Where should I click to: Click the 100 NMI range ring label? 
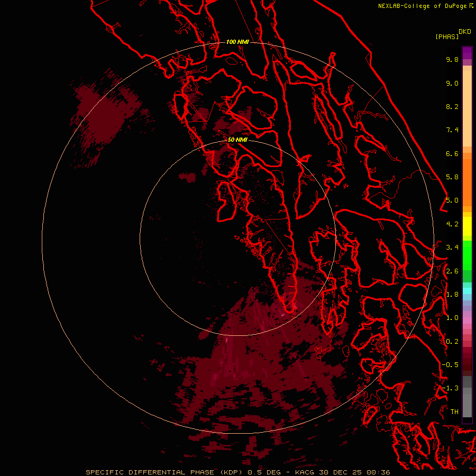(237, 42)
